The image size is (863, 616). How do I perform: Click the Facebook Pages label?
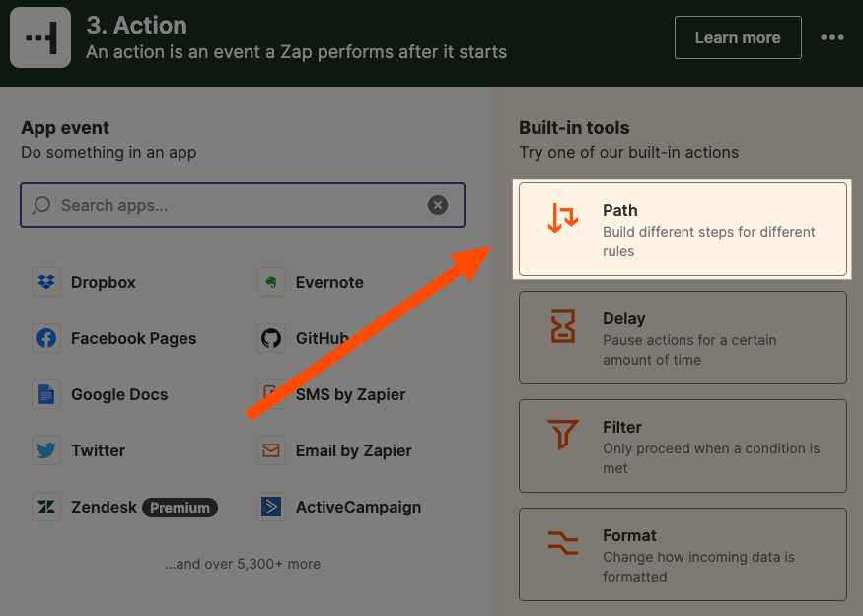coord(134,338)
